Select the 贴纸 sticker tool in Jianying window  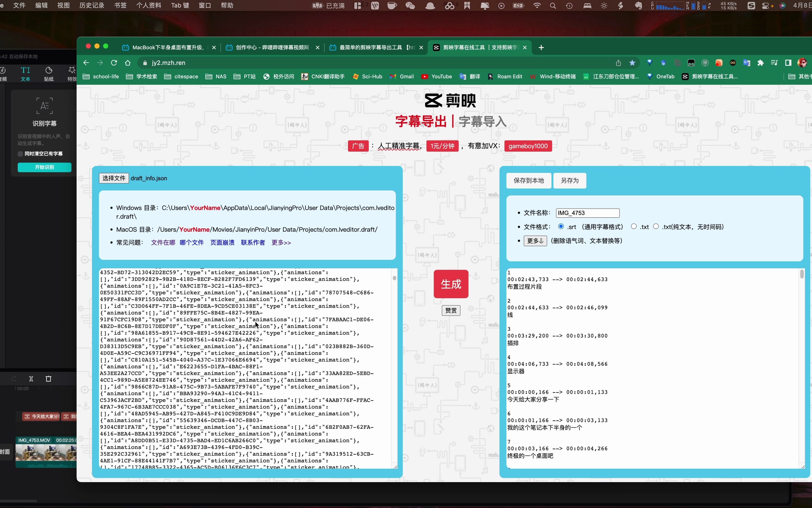click(49, 74)
